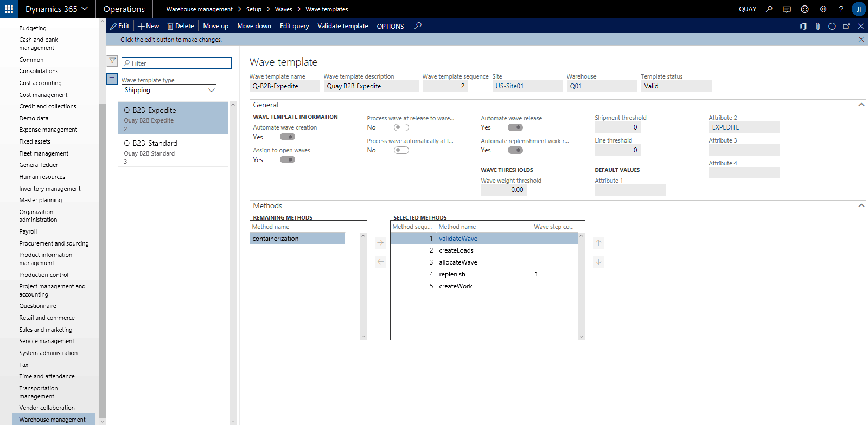Open General ledger module

(x=39, y=165)
